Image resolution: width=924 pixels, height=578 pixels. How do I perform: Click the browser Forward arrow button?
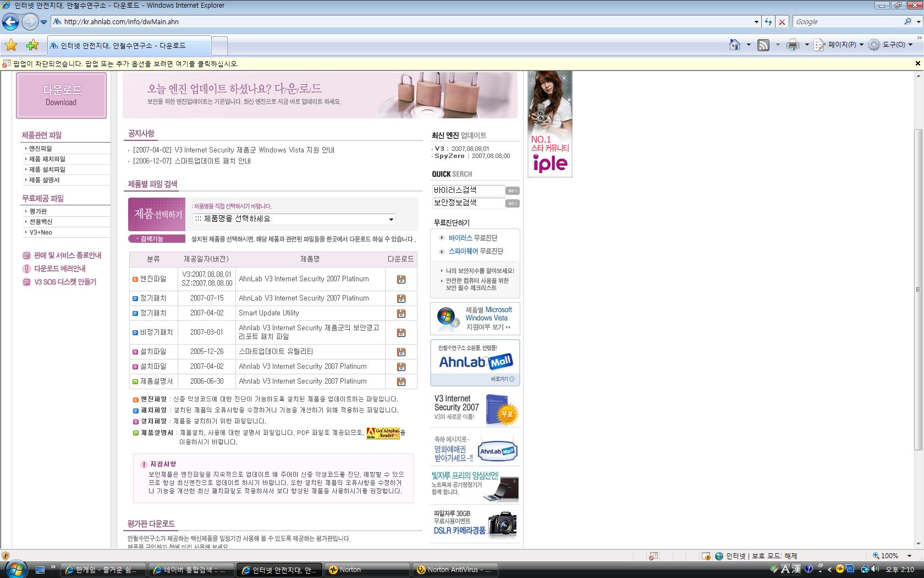30,22
